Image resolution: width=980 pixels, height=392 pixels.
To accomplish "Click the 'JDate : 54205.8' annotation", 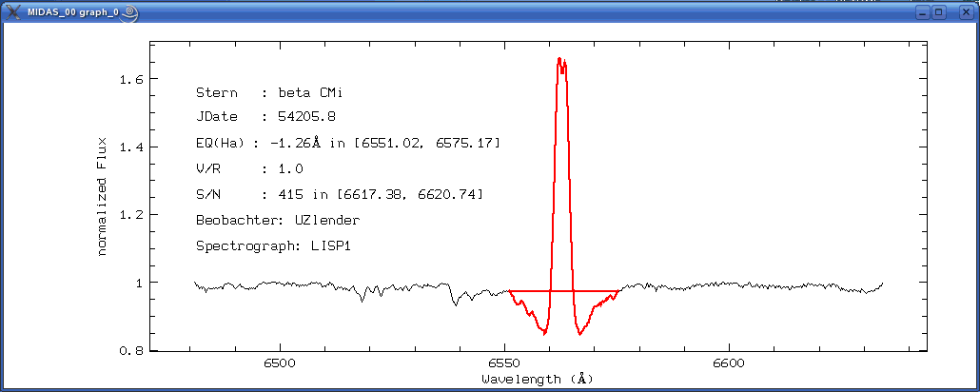I will (x=266, y=117).
